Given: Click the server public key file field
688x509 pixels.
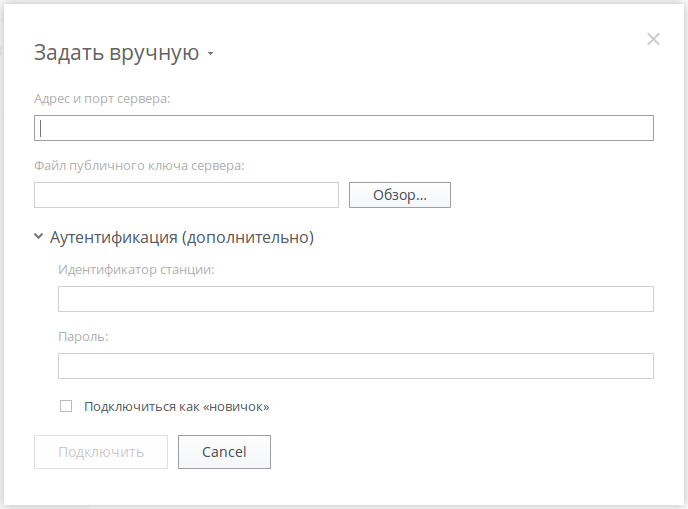Looking at the screenshot, I should 186,195.
